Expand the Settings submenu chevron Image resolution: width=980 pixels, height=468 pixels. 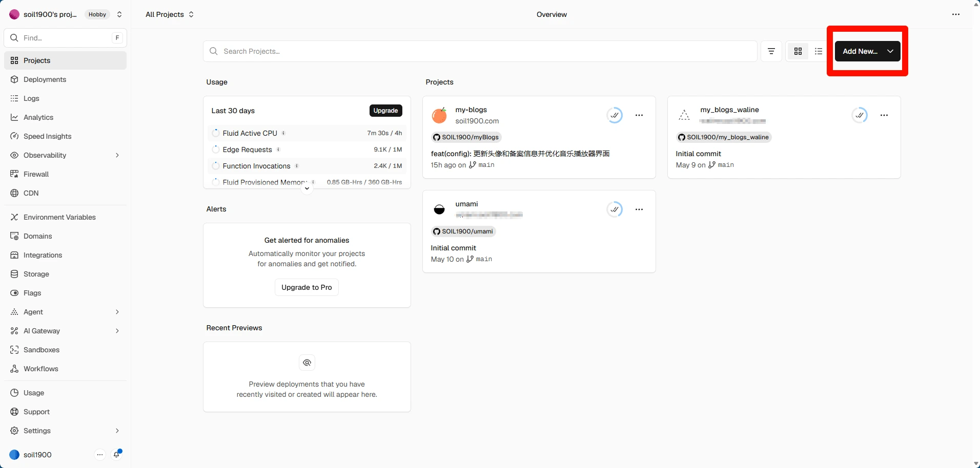click(117, 431)
